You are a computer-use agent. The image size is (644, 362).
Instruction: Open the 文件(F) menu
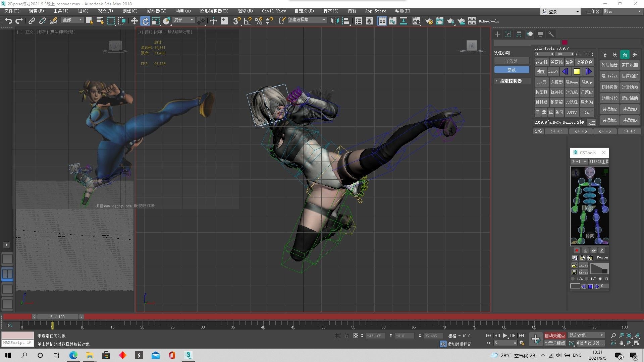pyautogui.click(x=12, y=11)
